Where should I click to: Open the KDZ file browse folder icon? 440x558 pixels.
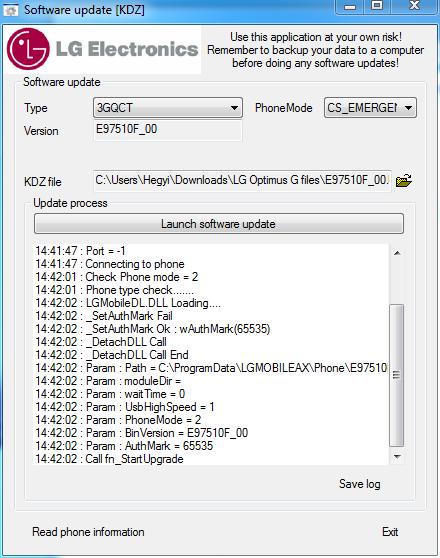pyautogui.click(x=404, y=180)
